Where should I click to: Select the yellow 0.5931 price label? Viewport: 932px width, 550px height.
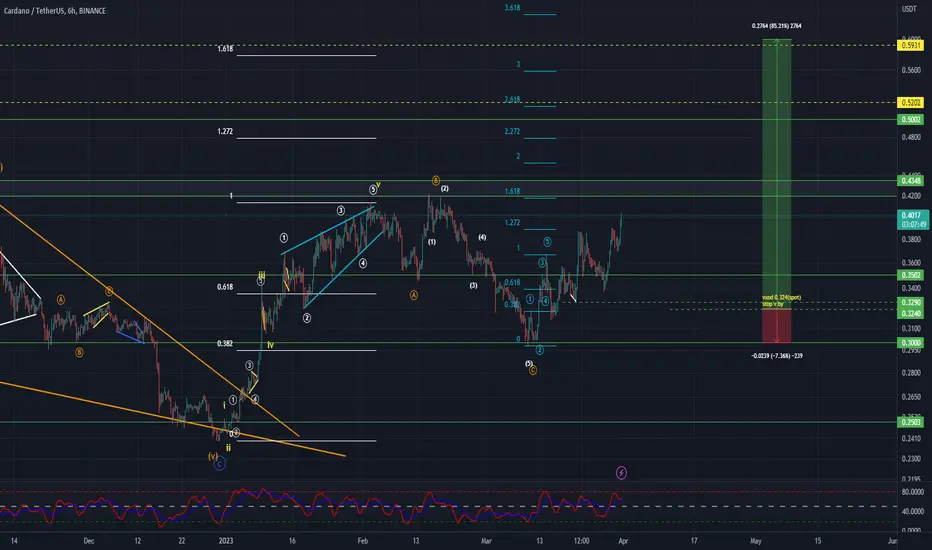(x=910, y=45)
